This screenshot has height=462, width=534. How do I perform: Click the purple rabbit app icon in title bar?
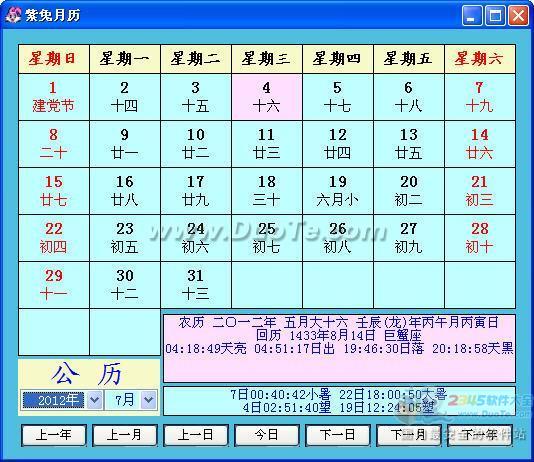pos(13,15)
